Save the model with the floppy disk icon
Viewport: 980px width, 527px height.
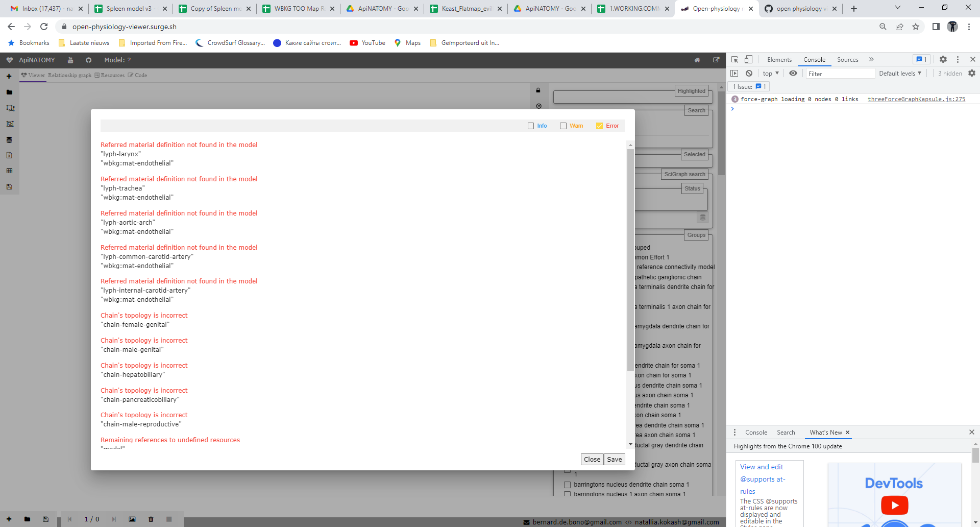pos(9,187)
